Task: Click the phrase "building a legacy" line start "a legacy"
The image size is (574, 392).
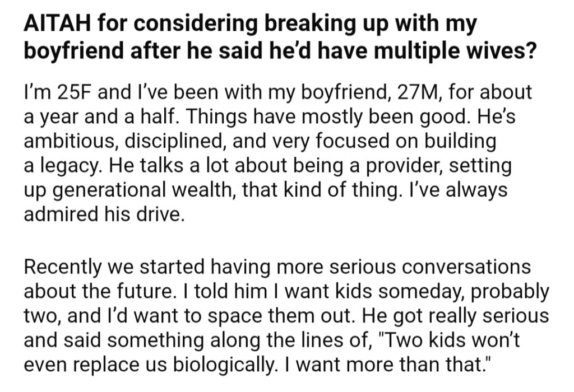Action: (x=62, y=166)
